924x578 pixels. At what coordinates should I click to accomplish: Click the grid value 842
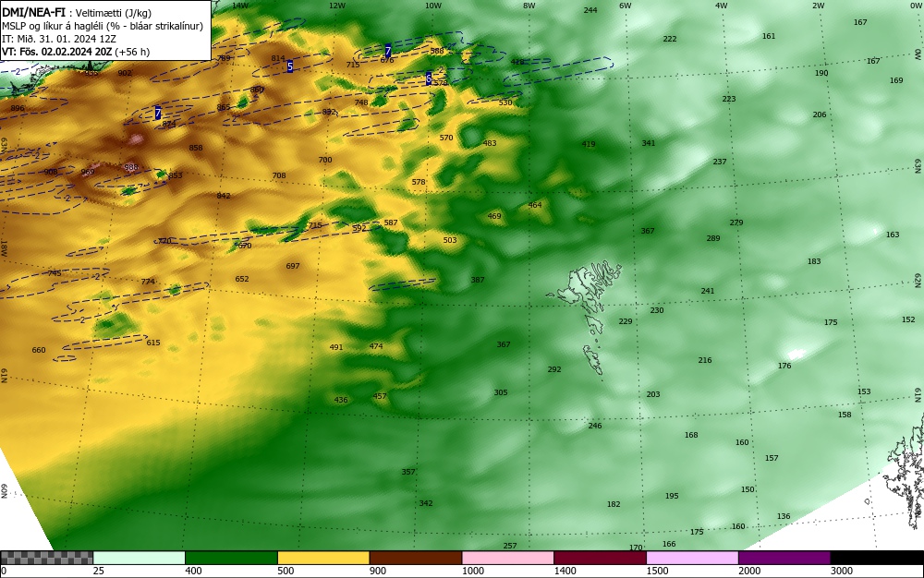(224, 196)
